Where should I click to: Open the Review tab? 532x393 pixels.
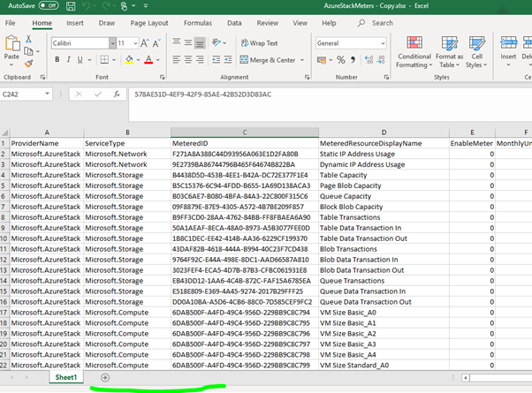pos(268,23)
